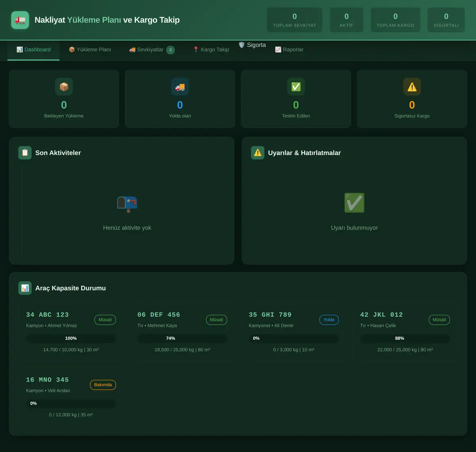
Task: Click the delivery truck icon above Yolda olan
Action: pyautogui.click(x=180, y=87)
